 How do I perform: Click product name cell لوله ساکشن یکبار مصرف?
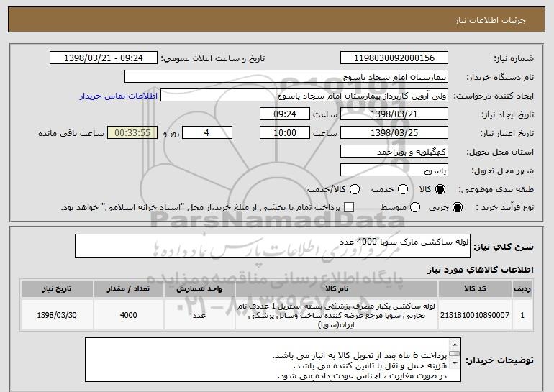tap(337, 315)
